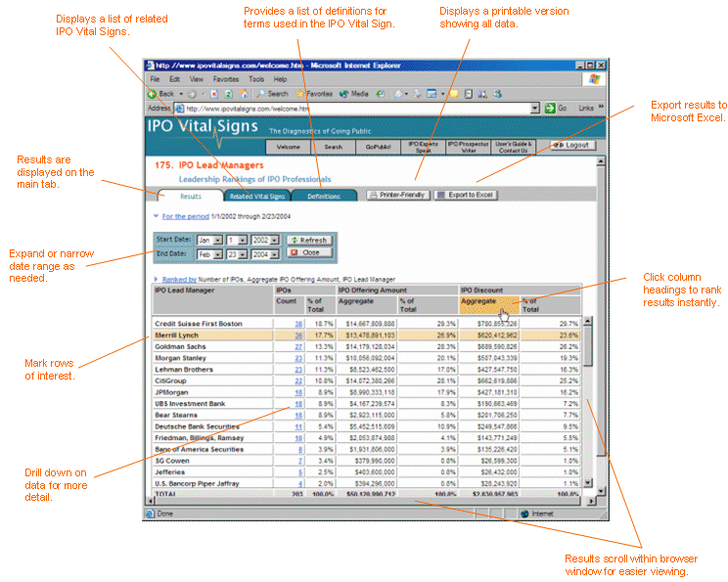Open the History icon
This screenshot has height=582, width=728.
[x=381, y=94]
